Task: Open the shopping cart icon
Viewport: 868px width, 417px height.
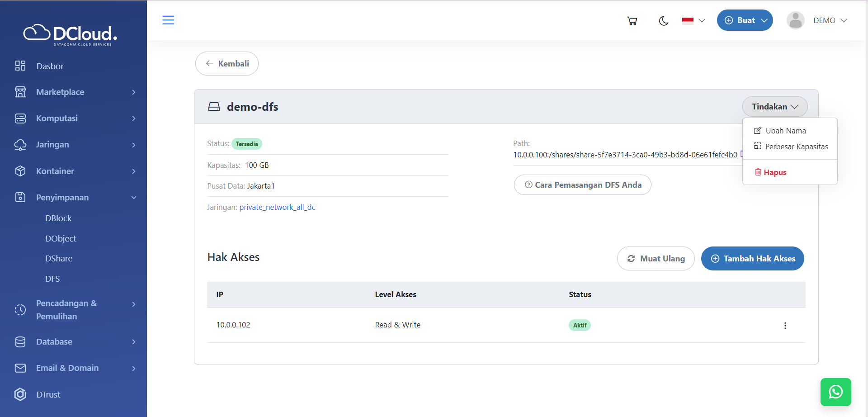Action: click(632, 21)
